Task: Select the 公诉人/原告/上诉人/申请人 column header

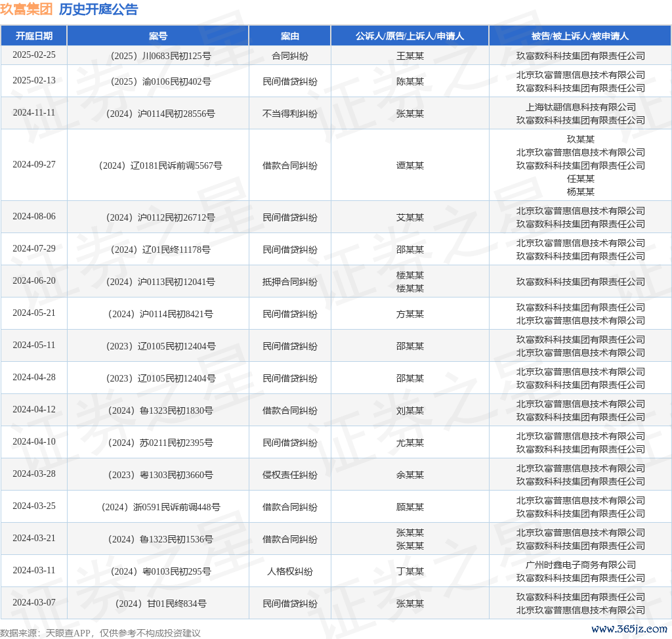Action: coord(409,36)
